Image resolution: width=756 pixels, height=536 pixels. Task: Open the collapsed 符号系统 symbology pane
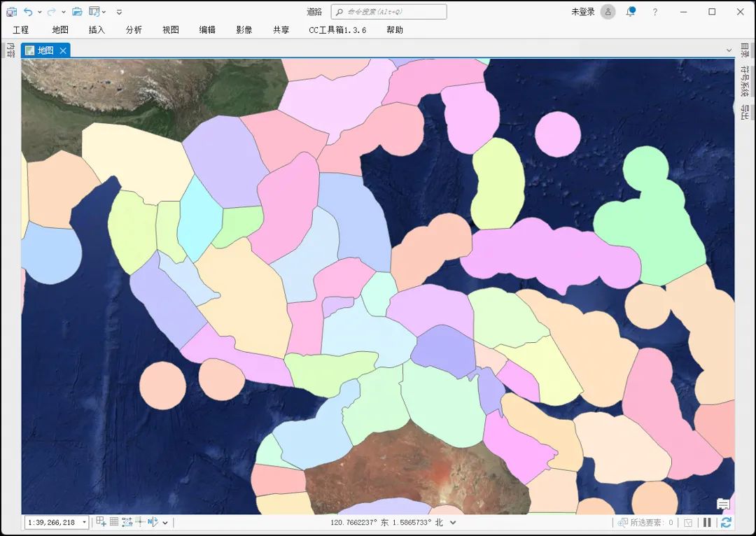[745, 81]
